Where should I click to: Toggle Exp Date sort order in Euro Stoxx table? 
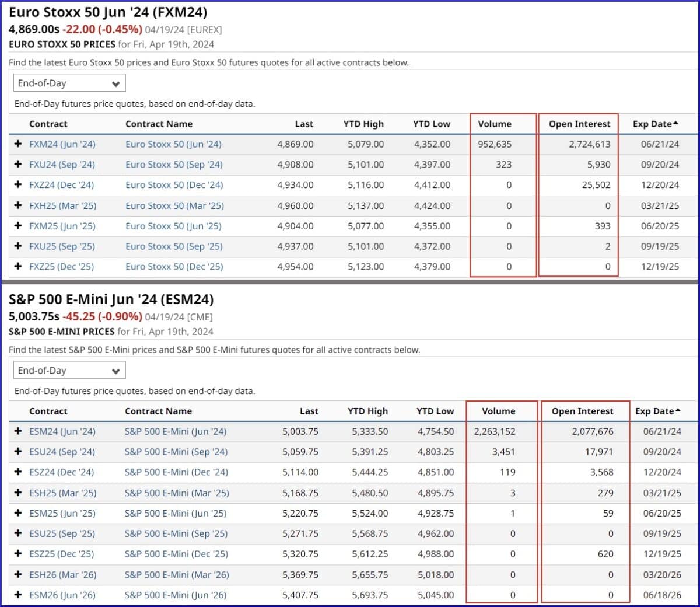tap(654, 124)
